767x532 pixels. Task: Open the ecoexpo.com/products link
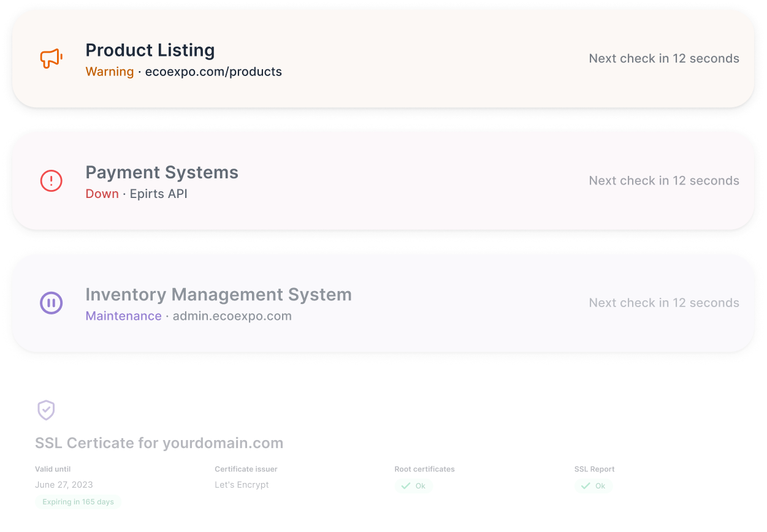point(213,72)
